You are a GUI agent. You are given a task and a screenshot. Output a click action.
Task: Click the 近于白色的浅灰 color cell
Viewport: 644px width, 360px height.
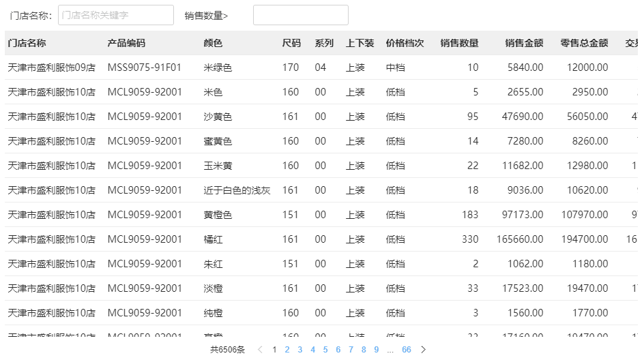pos(237,190)
